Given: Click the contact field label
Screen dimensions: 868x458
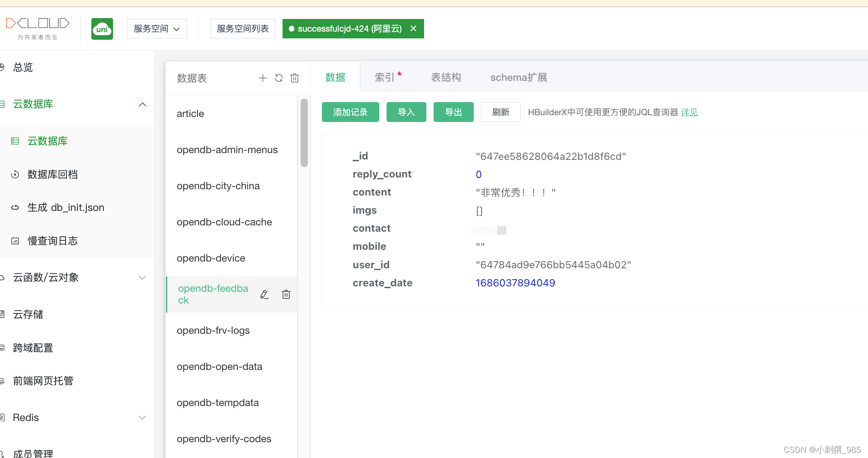Looking at the screenshot, I should pos(372,229).
